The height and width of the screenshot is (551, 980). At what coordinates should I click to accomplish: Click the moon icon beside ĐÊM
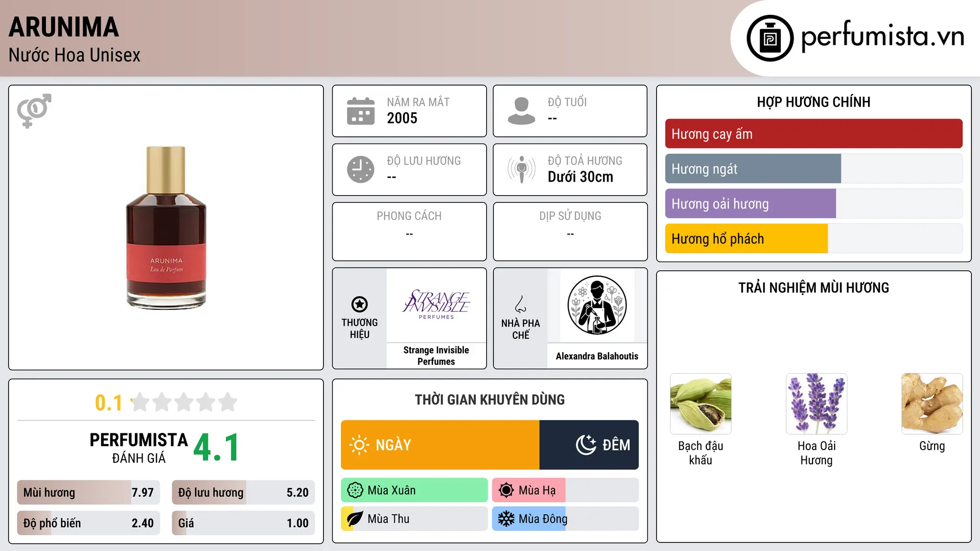[586, 445]
